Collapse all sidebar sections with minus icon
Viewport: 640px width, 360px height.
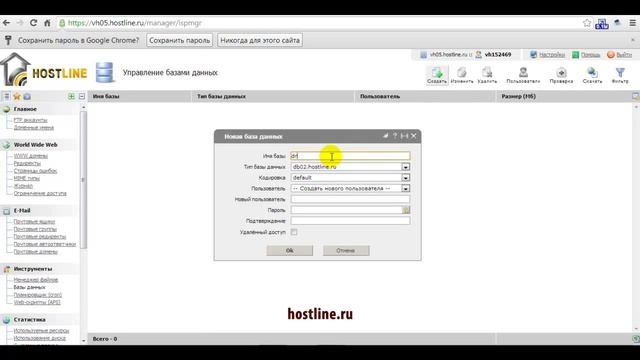82,96
